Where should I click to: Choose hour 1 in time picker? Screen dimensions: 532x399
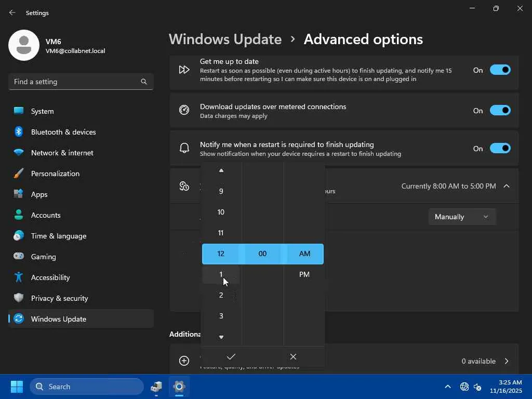coord(221,274)
